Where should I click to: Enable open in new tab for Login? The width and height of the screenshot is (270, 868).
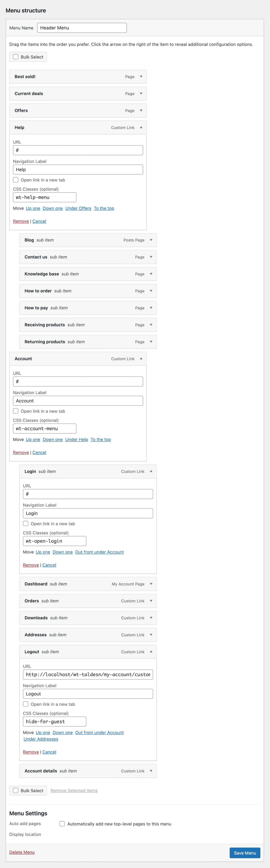tap(25, 523)
